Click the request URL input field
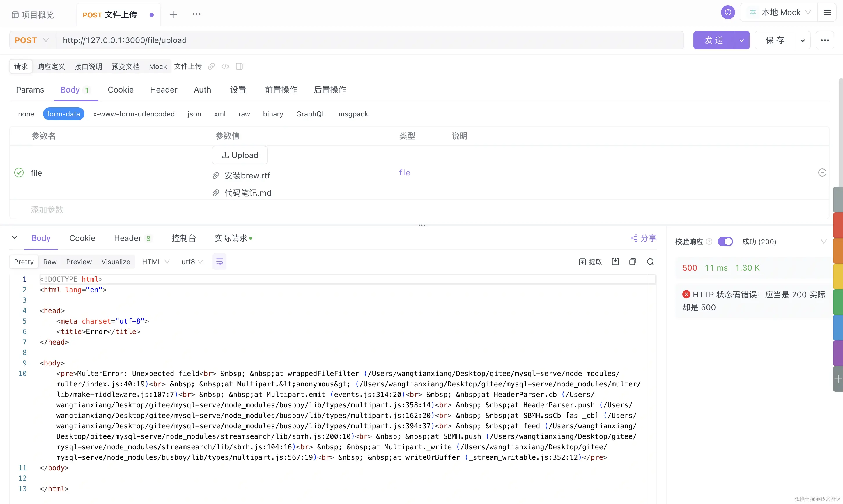The width and height of the screenshot is (843, 504). [369, 40]
